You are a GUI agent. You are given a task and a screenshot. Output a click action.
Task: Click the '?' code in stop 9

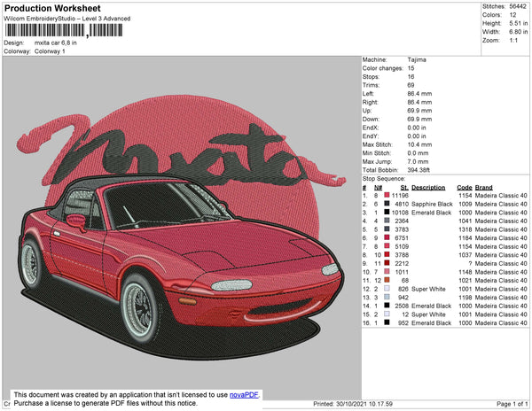pyautogui.click(x=470, y=263)
